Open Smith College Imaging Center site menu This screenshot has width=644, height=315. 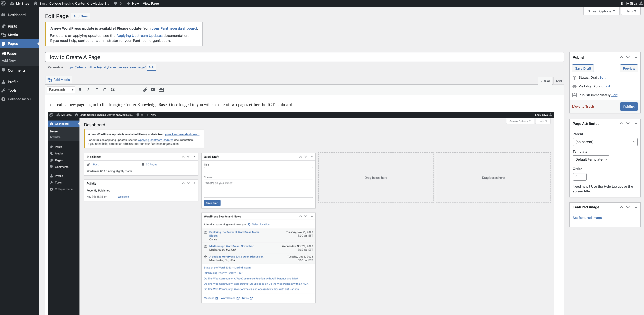(72, 3)
